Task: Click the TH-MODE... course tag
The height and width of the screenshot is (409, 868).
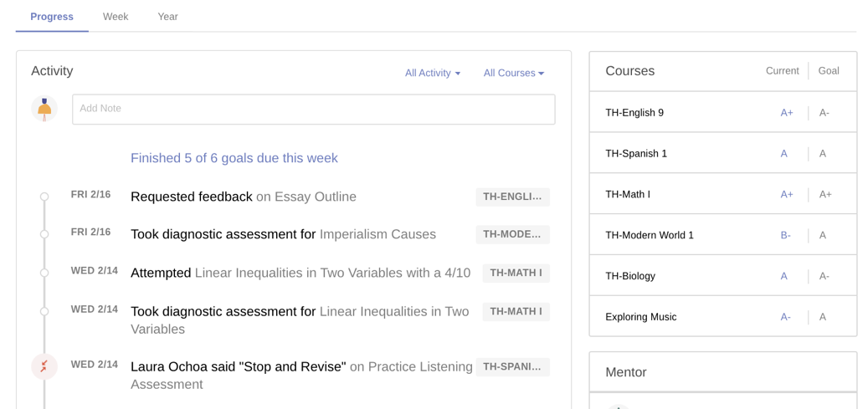Action: coord(512,235)
